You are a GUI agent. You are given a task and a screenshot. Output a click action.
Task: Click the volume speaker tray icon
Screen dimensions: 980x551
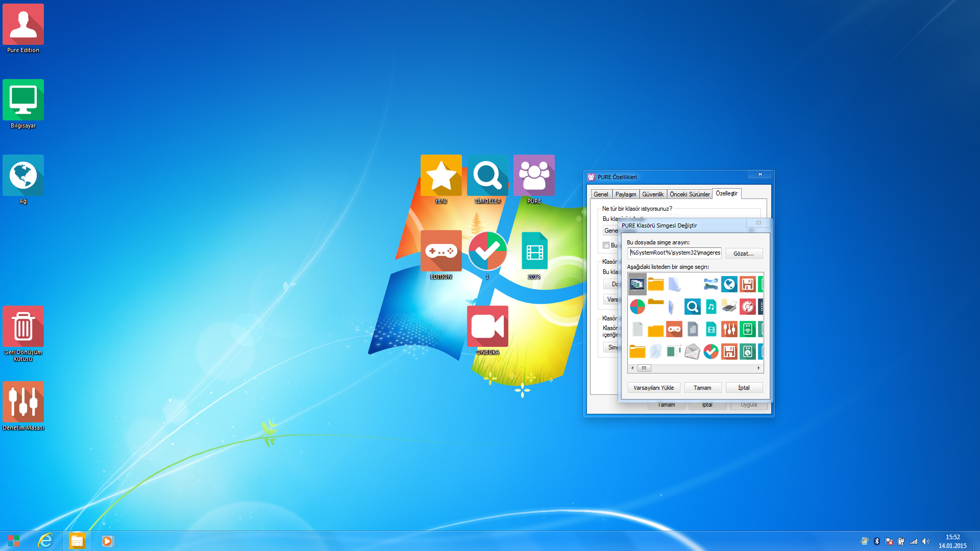[926, 541]
